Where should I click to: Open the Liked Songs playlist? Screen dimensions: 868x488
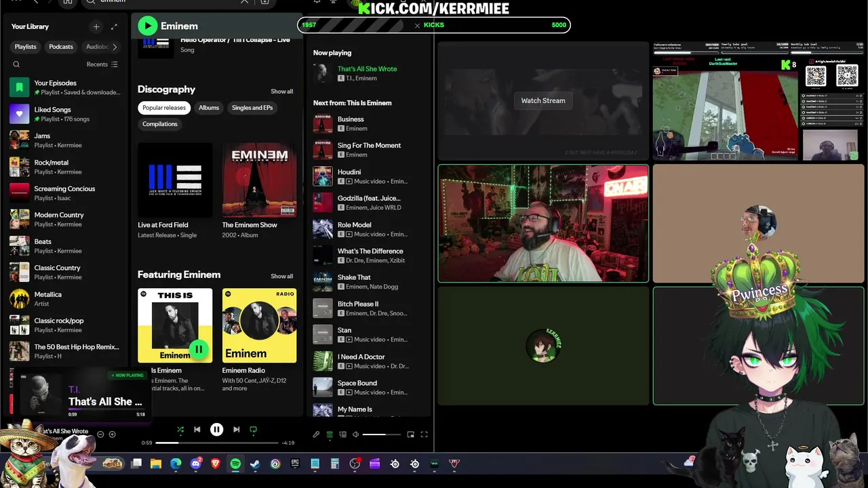tap(65, 114)
